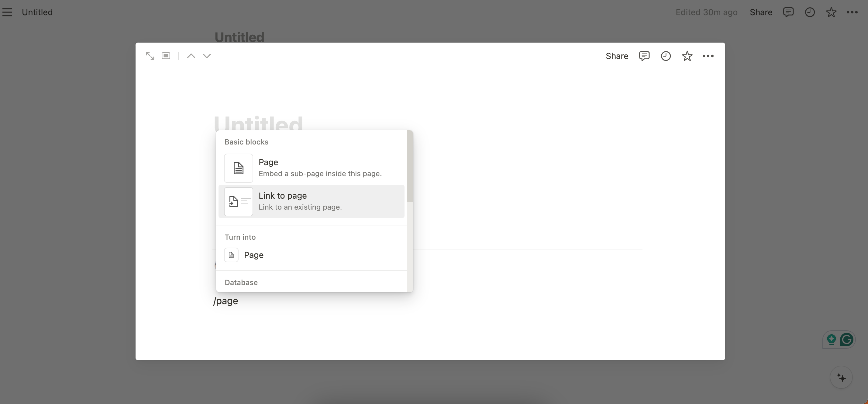Screen dimensions: 868x404
Task: Click the Grammarly extension icon
Action: pyautogui.click(x=846, y=339)
